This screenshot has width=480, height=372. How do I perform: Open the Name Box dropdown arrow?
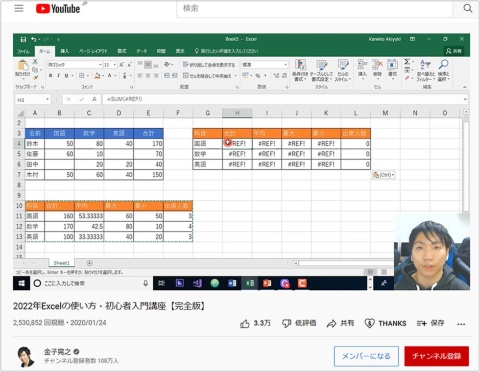47,99
